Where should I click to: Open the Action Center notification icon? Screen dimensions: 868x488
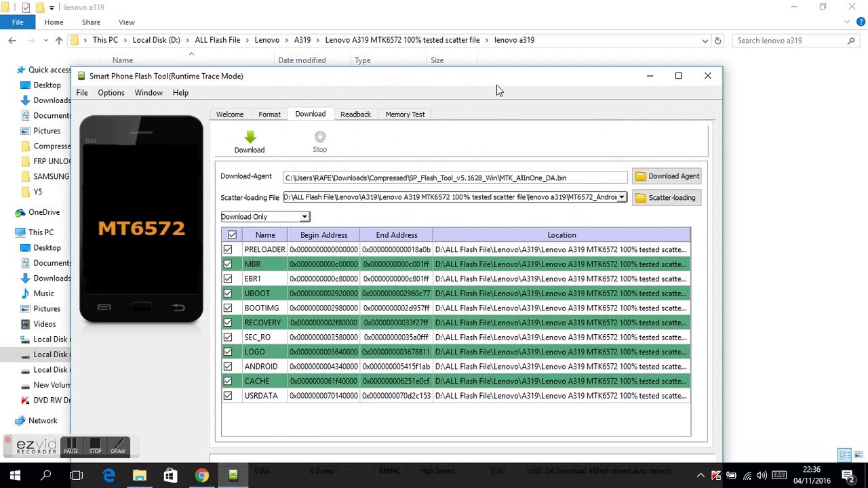click(848, 476)
